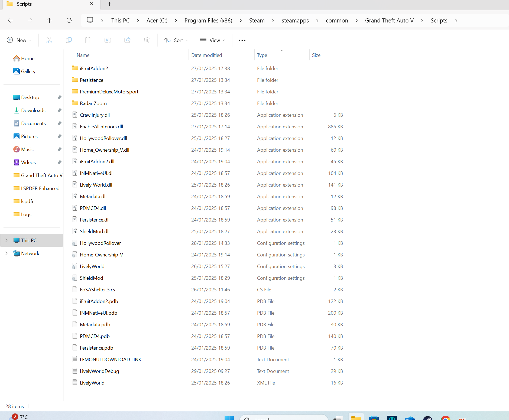This screenshot has height=420, width=509.
Task: Open the Logs folder in sidebar
Action: coord(26,214)
